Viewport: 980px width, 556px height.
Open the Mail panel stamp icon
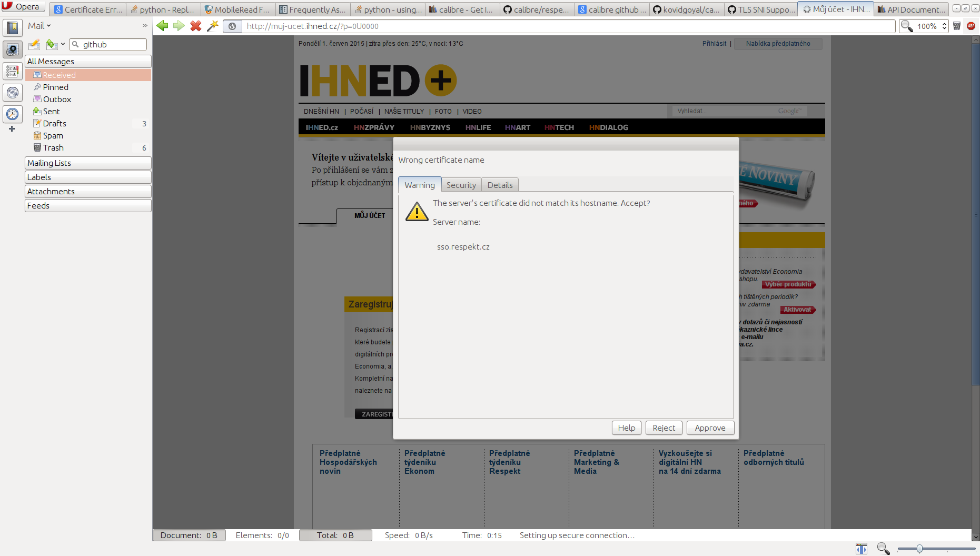13,49
